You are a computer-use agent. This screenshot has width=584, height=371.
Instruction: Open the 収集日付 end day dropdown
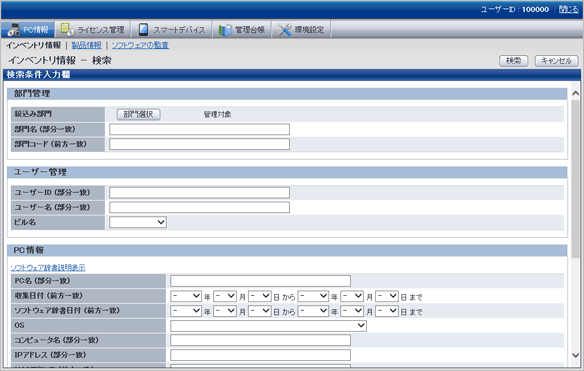[x=387, y=296]
